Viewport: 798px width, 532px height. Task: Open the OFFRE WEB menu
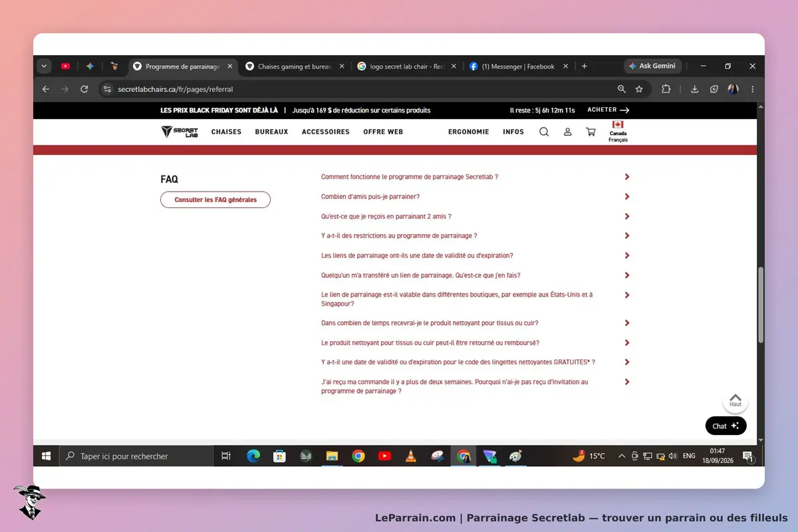[x=383, y=132]
